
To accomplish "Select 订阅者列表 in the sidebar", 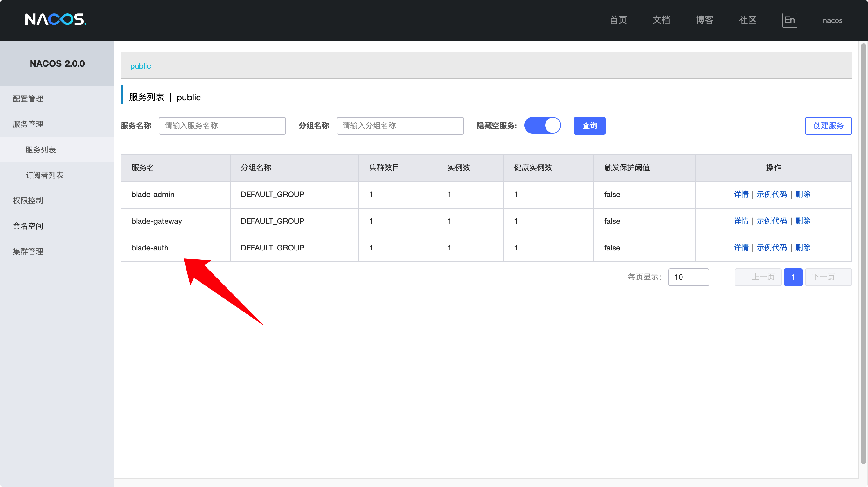I will 57,175.
